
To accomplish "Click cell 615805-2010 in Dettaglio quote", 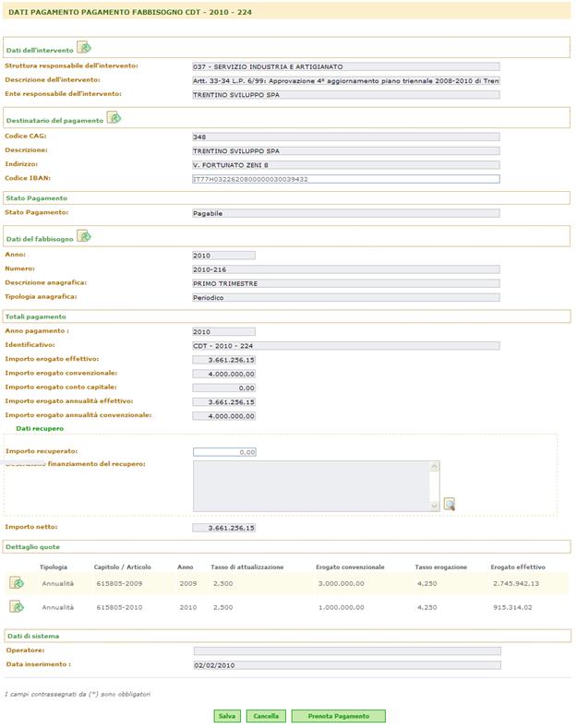I will 119,607.
